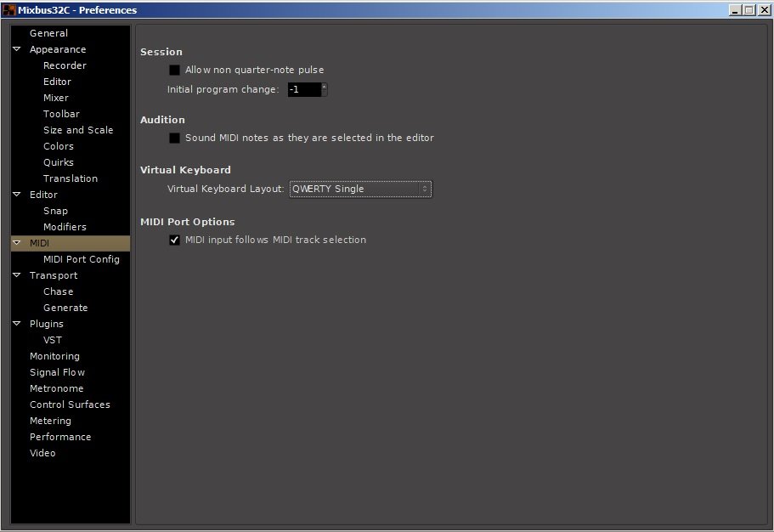Open the Performance preferences page
The image size is (774, 532).
[x=60, y=437]
